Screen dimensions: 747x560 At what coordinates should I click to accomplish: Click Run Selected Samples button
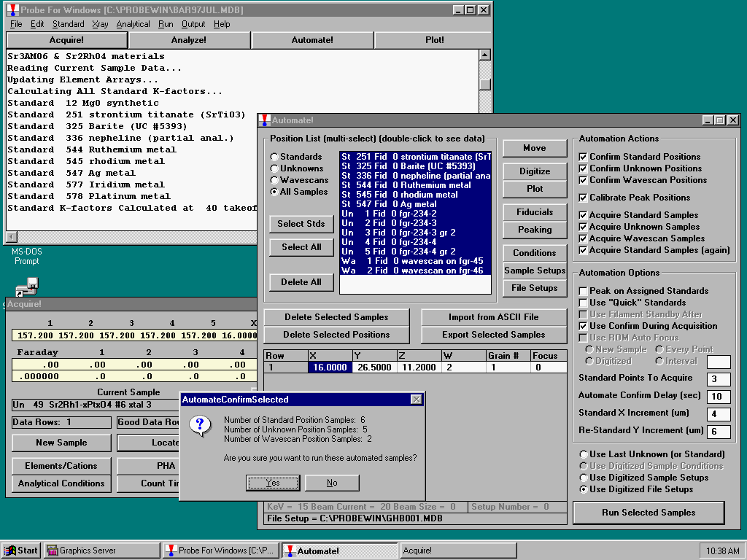tap(649, 513)
